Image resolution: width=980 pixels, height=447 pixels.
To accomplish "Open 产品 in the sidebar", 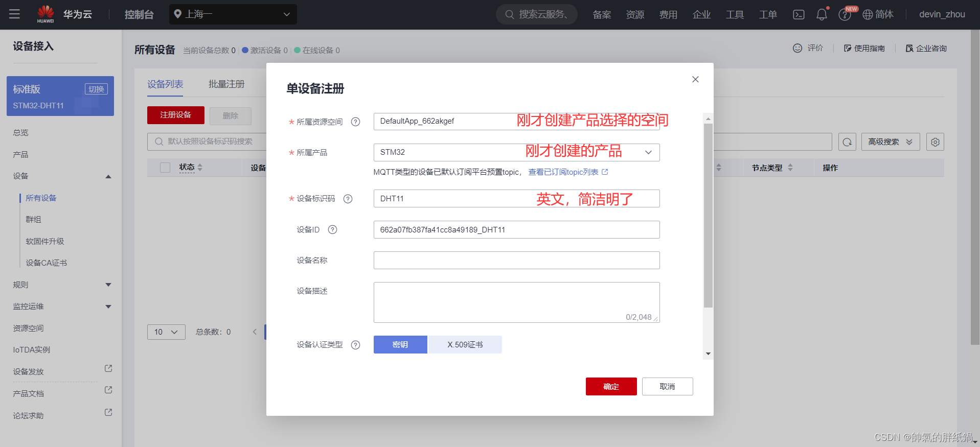I will click(21, 155).
